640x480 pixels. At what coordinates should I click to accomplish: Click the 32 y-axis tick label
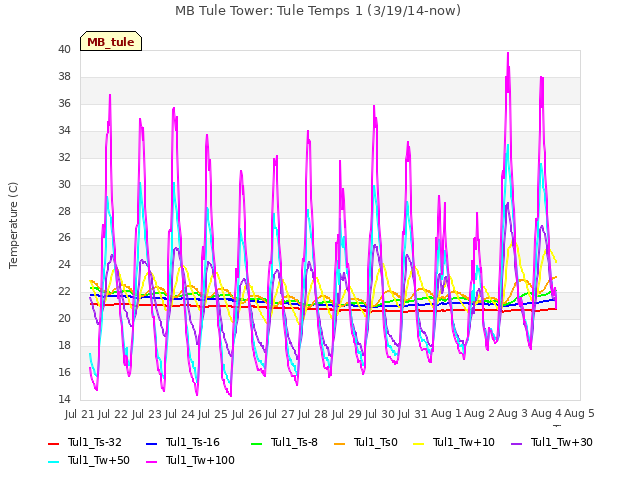point(64,158)
